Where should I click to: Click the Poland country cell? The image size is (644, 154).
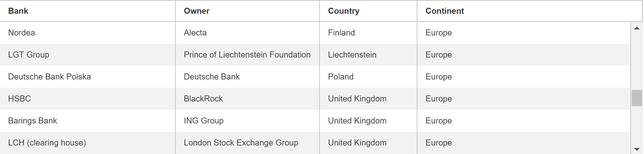pos(368,77)
